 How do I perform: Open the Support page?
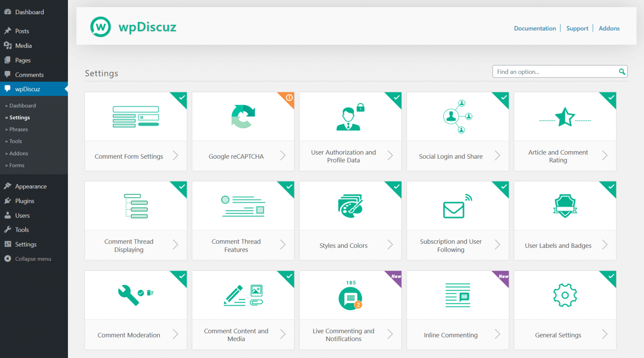click(577, 28)
